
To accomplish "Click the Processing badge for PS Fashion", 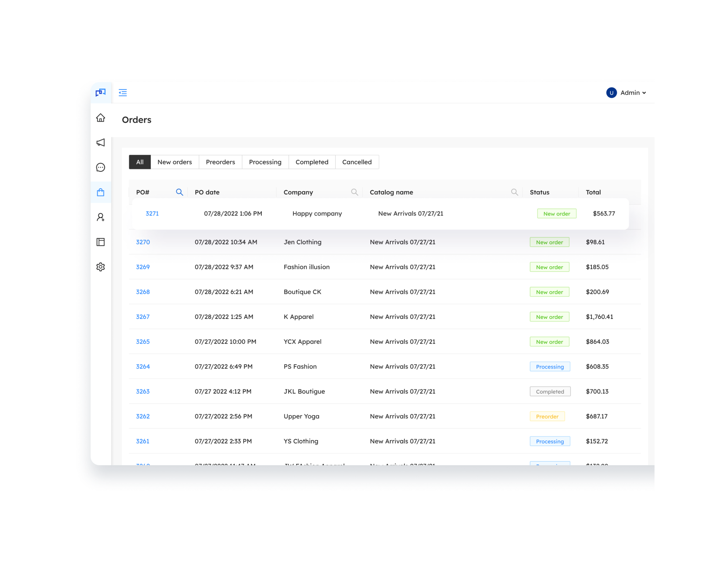I will pos(550,366).
